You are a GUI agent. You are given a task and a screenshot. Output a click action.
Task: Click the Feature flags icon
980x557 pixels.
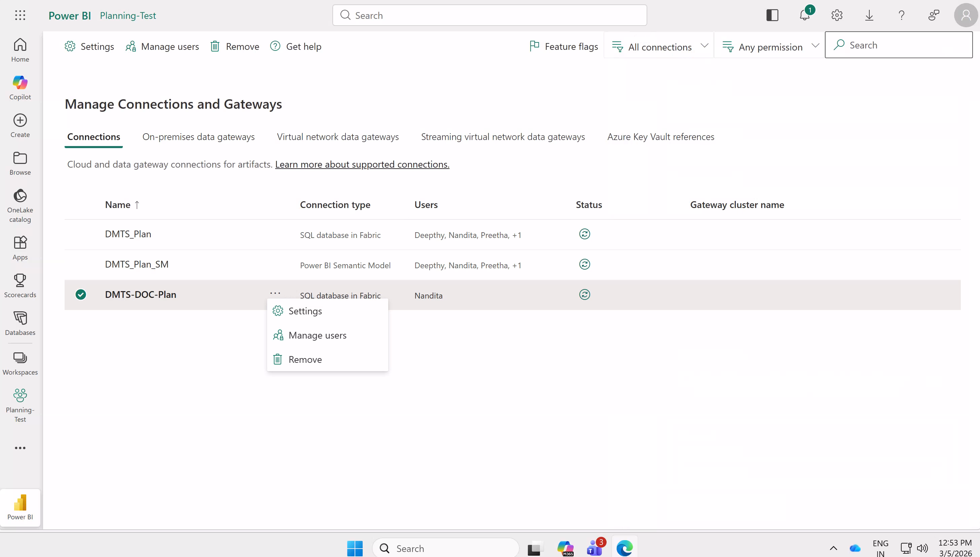tap(534, 46)
